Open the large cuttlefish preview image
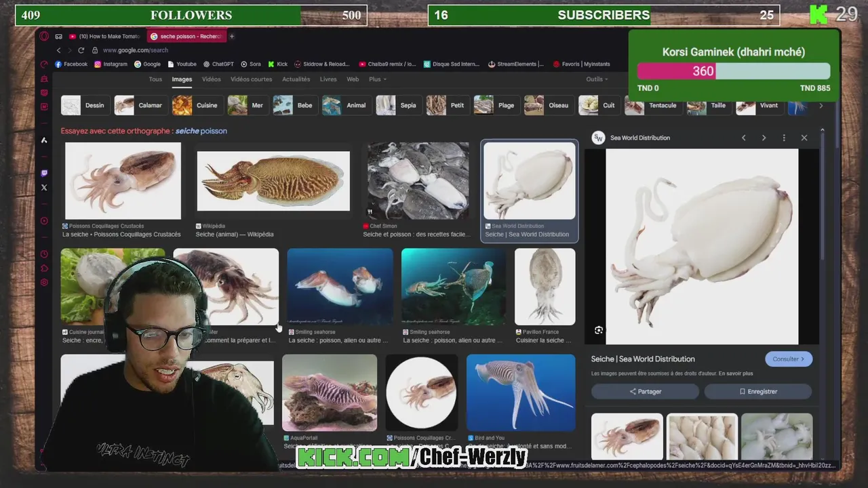Screen dimensions: 868x488 tap(702, 247)
